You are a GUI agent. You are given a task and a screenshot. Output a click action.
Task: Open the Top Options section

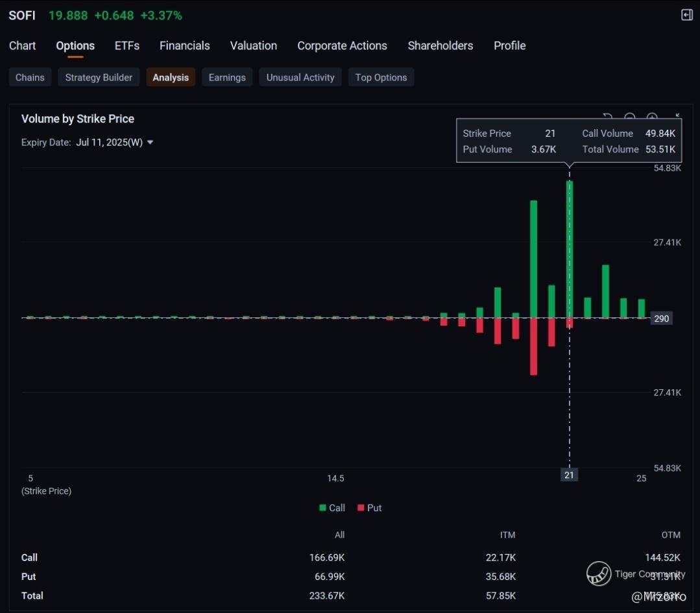381,77
